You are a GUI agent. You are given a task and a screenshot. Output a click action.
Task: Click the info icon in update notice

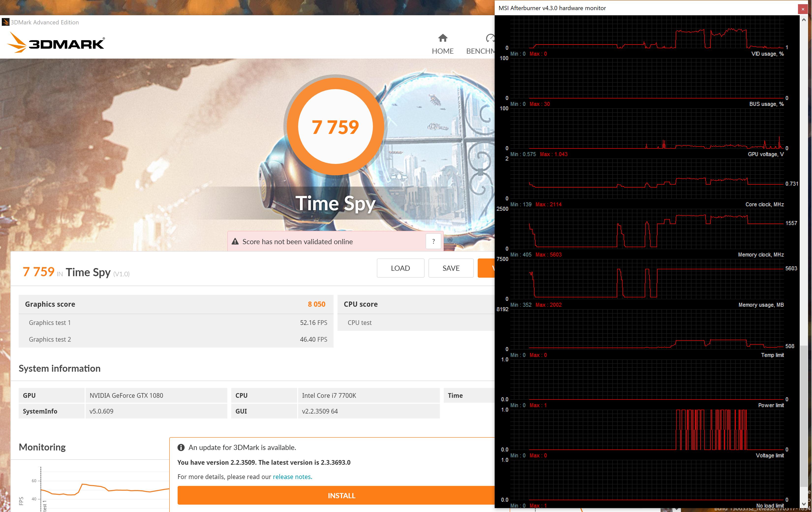181,448
